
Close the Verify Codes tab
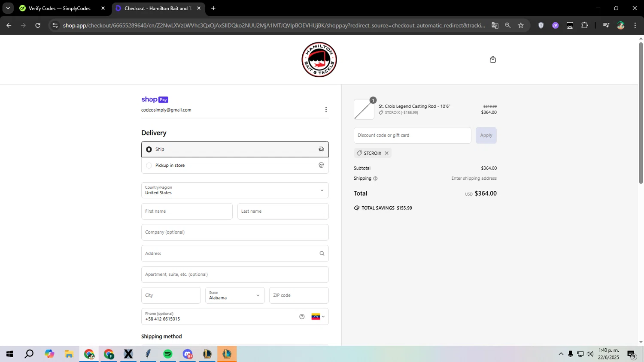103,8
